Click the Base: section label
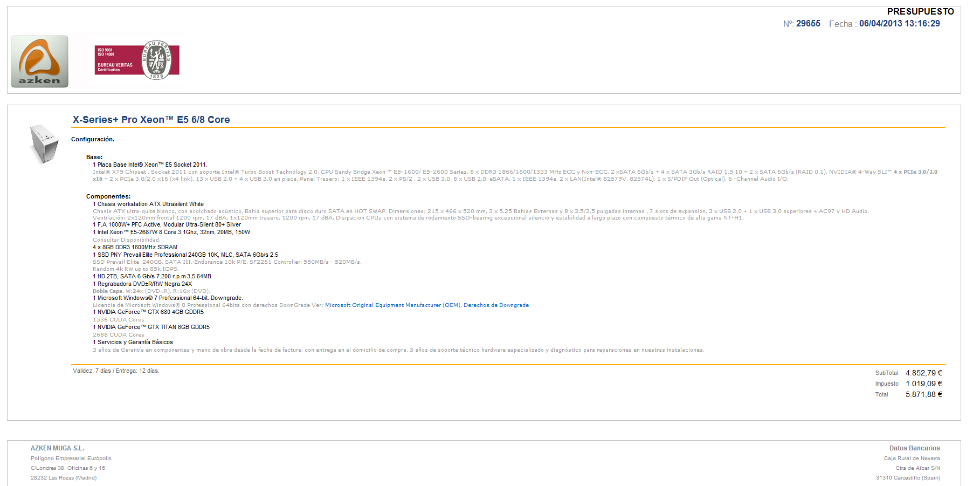Image resolution: width=980 pixels, height=486 pixels. coord(94,158)
